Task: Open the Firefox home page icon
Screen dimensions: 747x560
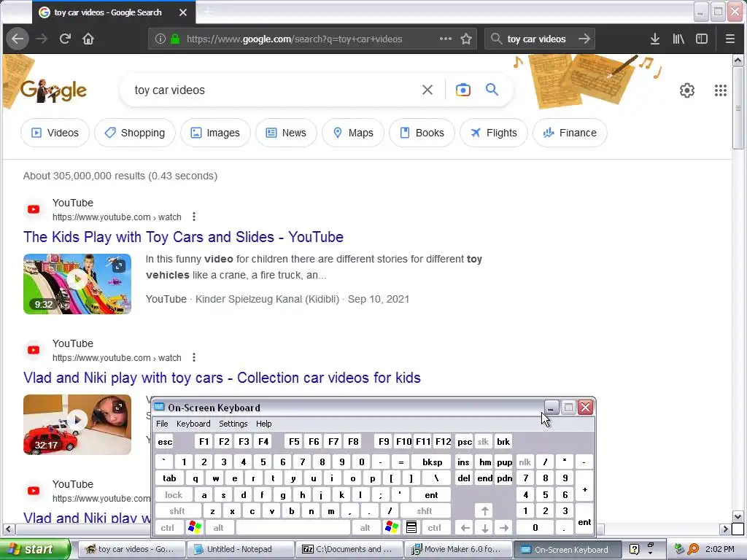Action: point(88,39)
